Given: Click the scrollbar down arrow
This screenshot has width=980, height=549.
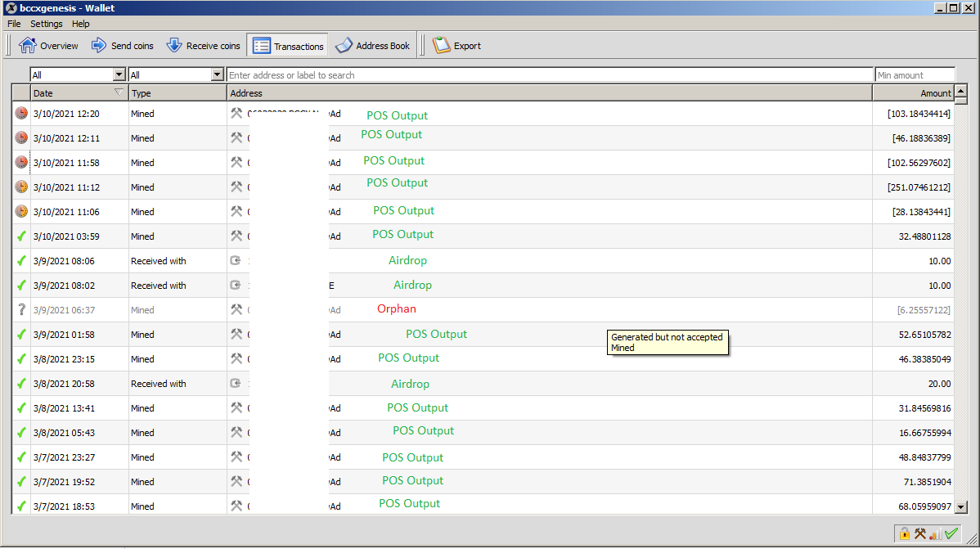Looking at the screenshot, I should click(961, 507).
